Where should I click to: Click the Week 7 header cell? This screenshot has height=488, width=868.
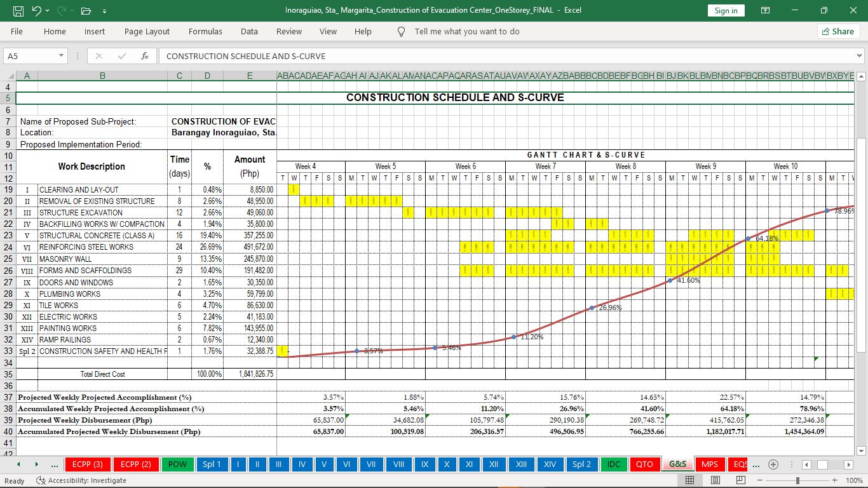[545, 166]
